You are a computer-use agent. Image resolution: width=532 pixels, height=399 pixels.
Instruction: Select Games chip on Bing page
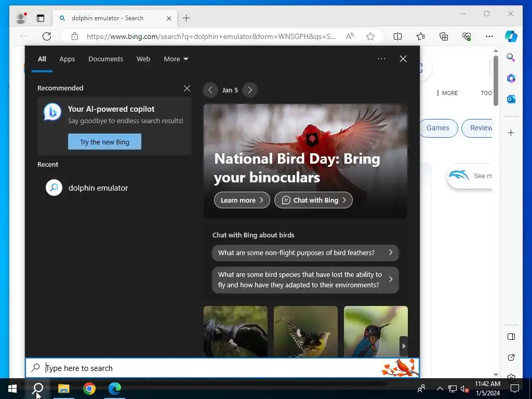pos(438,128)
